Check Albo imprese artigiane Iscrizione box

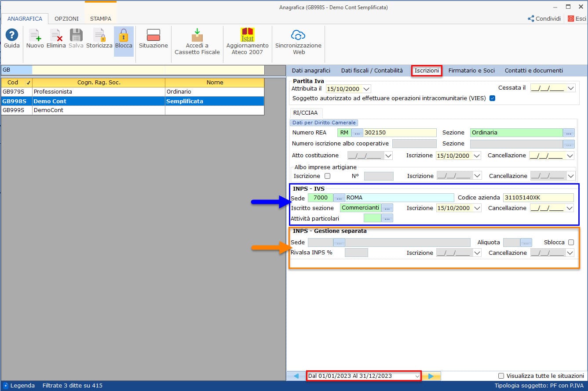coord(327,176)
